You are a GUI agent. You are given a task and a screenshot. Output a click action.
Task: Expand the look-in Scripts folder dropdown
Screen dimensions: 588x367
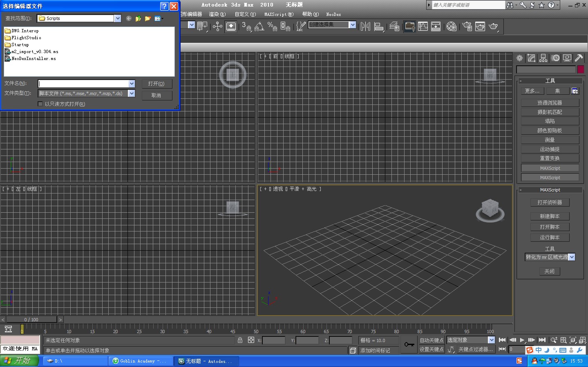tap(118, 18)
